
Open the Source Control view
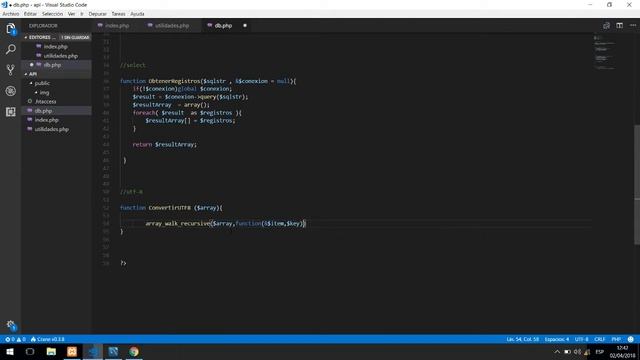click(x=11, y=70)
